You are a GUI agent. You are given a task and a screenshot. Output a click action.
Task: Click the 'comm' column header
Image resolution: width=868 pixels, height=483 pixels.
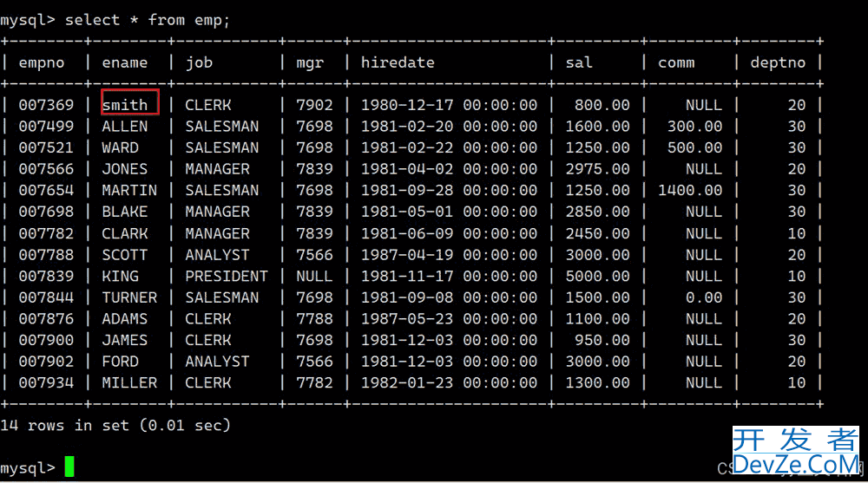(676, 62)
